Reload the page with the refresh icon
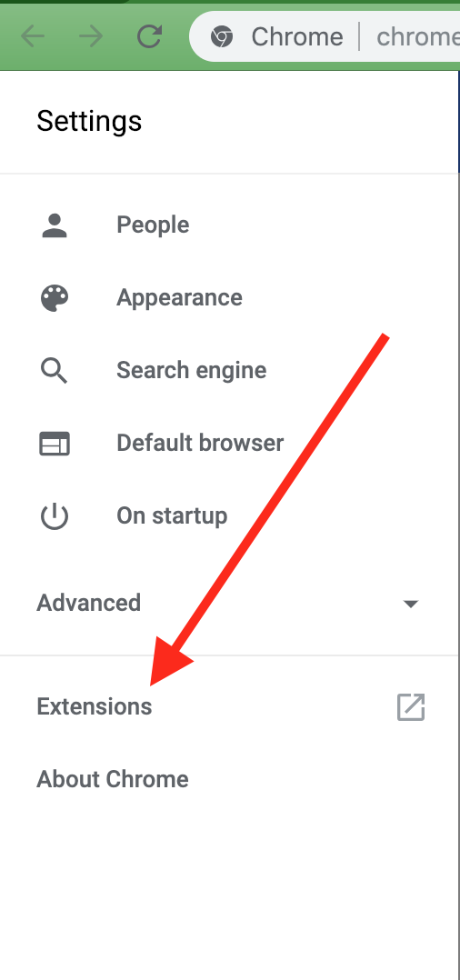Screen dimensions: 460x980 (150, 37)
